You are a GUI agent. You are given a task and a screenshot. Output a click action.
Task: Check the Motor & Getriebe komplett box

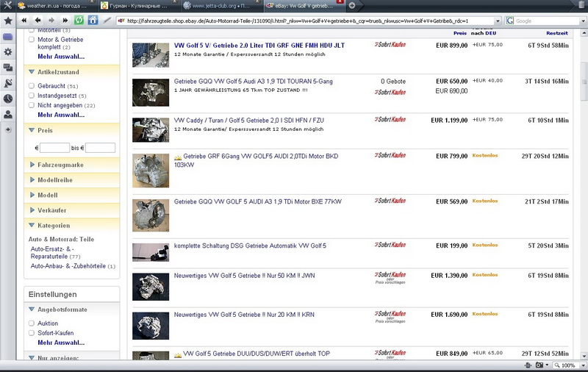coord(32,40)
